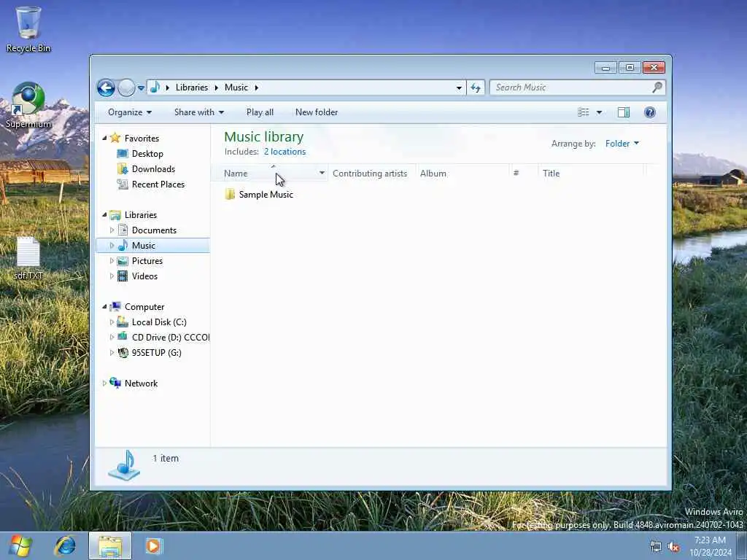Click the Favorites star icon

pyautogui.click(x=115, y=138)
